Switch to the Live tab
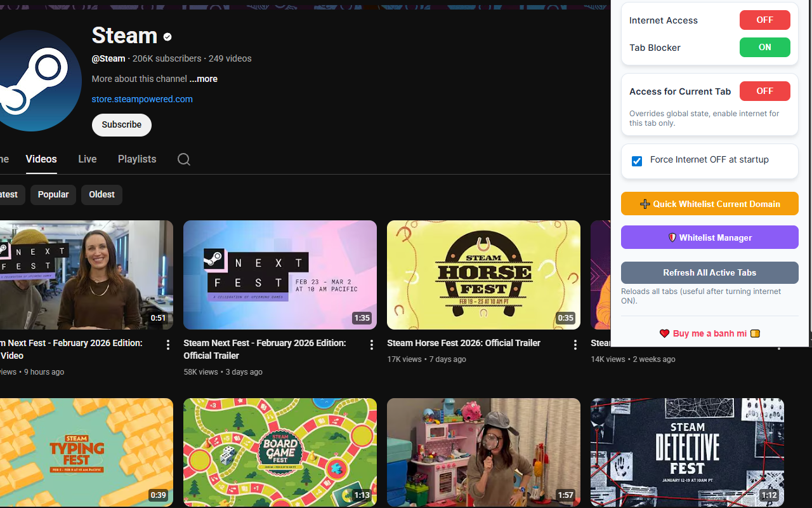 click(88, 159)
